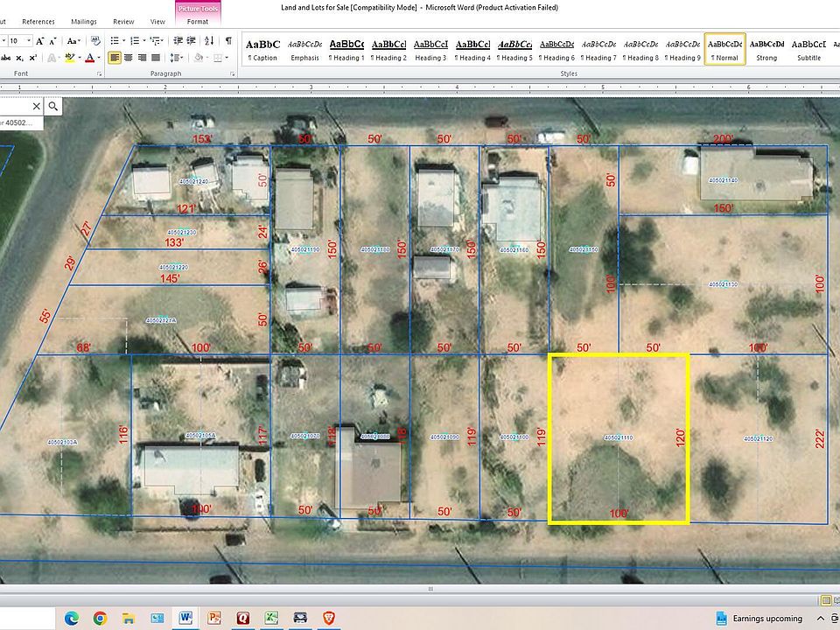The height and width of the screenshot is (630, 840).
Task: Open the line spacing options
Action: [x=176, y=58]
